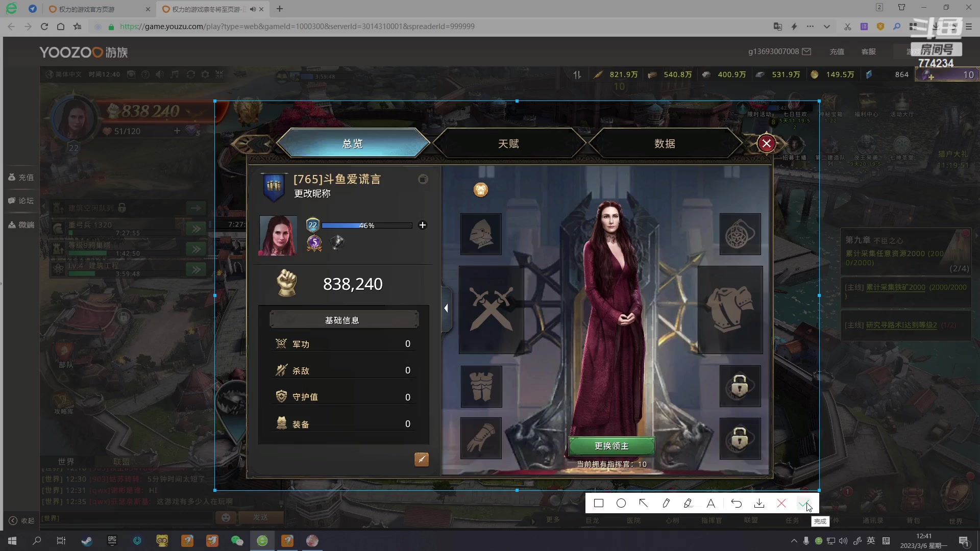Image resolution: width=980 pixels, height=551 pixels.
Task: Click the browser scissors screenshot icon
Action: click(847, 27)
